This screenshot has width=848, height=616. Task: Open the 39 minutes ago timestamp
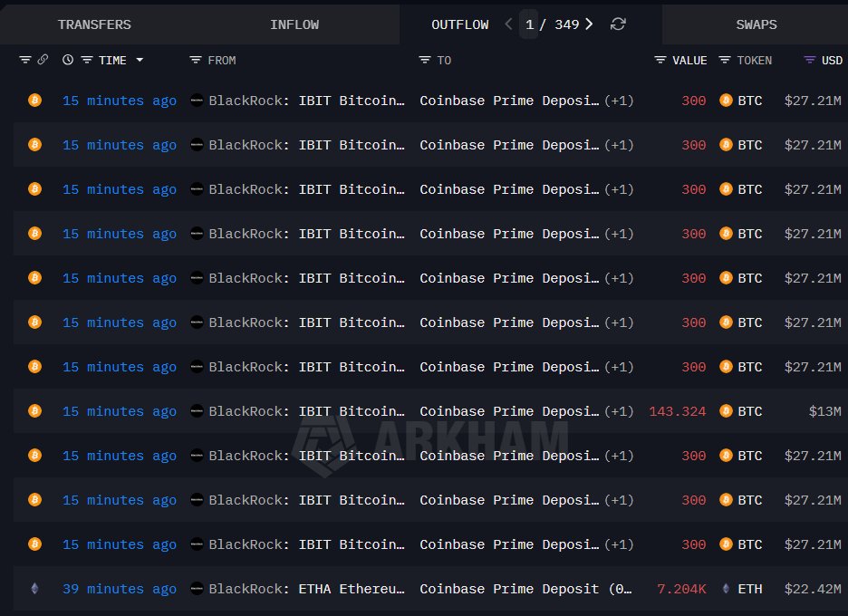(120, 589)
